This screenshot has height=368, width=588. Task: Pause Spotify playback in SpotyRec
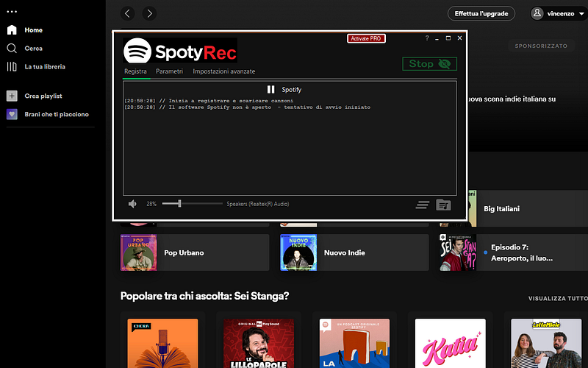270,89
